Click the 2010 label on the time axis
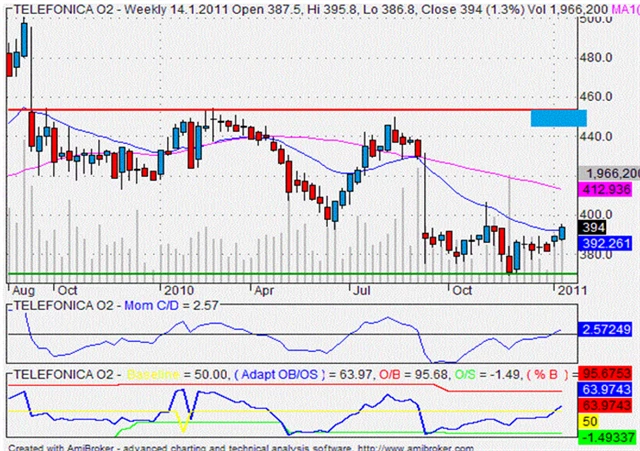 (180, 287)
